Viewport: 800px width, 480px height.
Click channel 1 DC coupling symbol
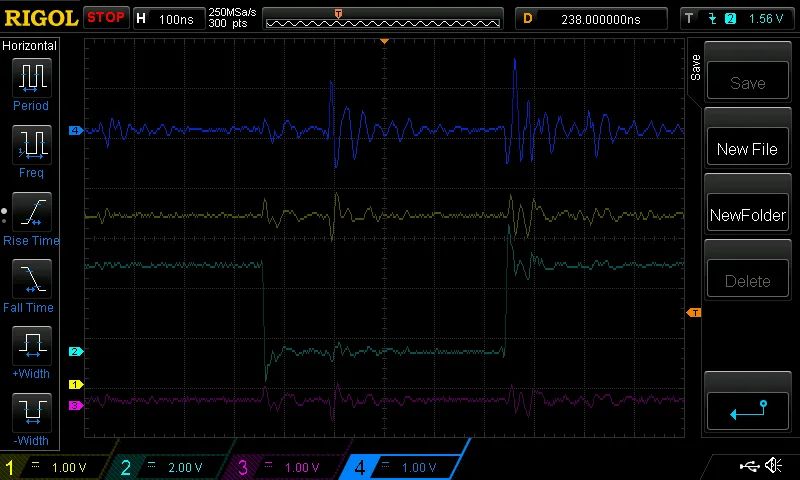(x=35, y=465)
